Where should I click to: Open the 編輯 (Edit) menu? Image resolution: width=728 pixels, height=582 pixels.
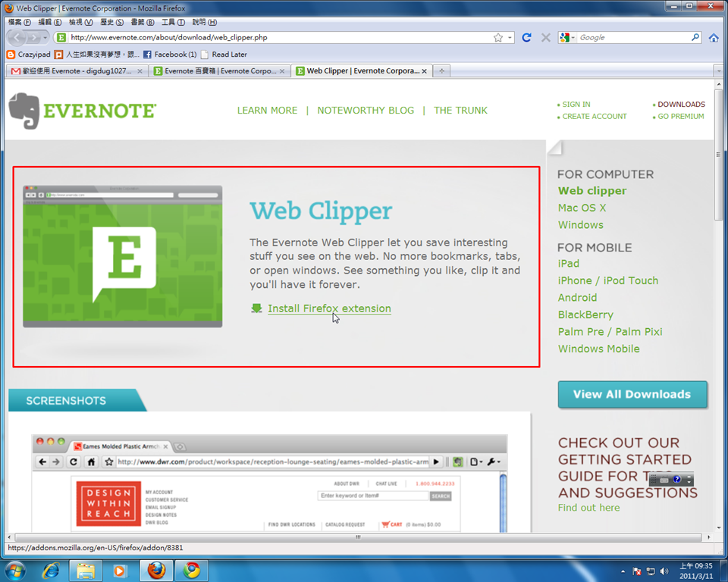click(x=50, y=22)
